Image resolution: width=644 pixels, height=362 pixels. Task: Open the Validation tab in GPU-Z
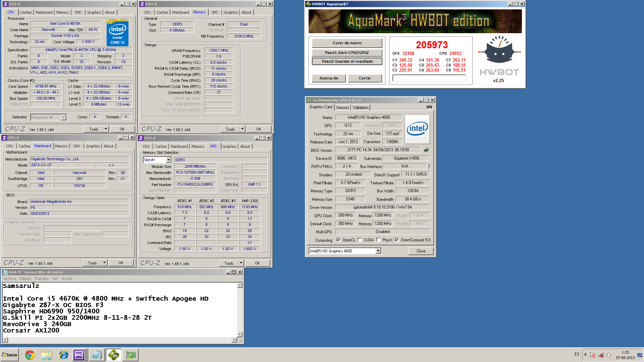click(361, 108)
